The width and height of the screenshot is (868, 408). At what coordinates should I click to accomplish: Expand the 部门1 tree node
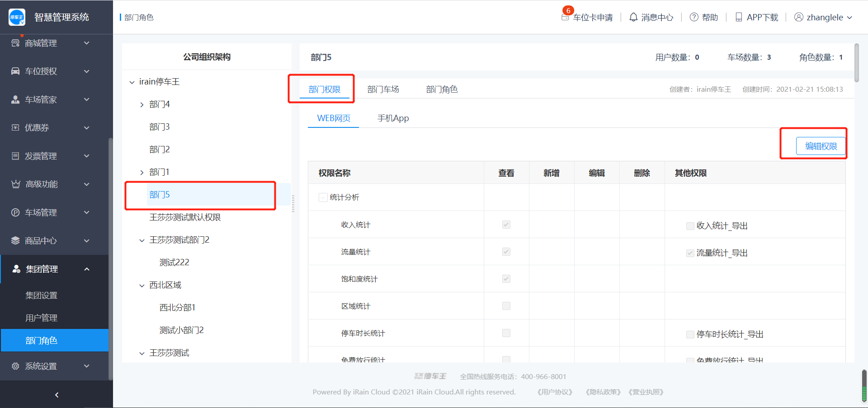[x=142, y=173]
